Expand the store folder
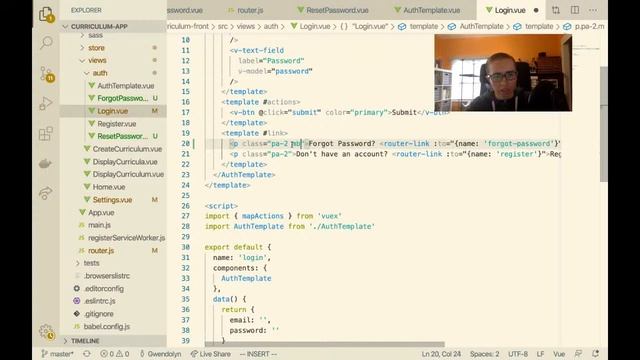The height and width of the screenshot is (360, 640). coord(96,48)
